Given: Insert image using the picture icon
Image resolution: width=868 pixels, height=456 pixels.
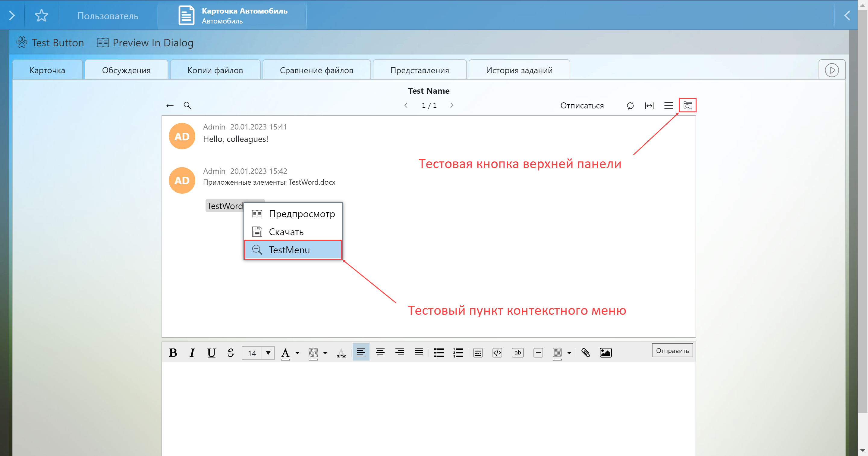Looking at the screenshot, I should point(605,353).
